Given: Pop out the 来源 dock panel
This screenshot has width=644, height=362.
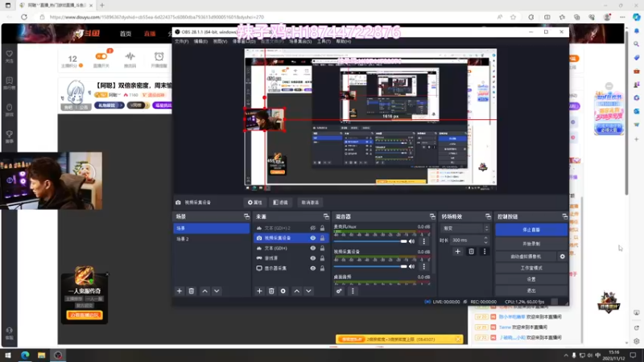Looking at the screenshot, I should click(x=326, y=216).
